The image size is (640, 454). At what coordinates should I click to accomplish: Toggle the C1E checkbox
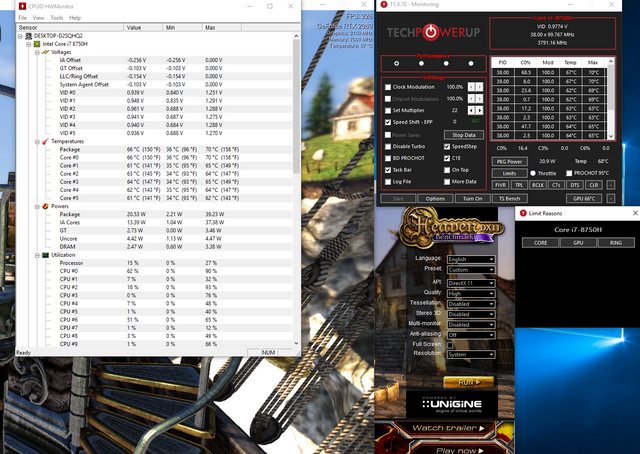pyautogui.click(x=447, y=158)
